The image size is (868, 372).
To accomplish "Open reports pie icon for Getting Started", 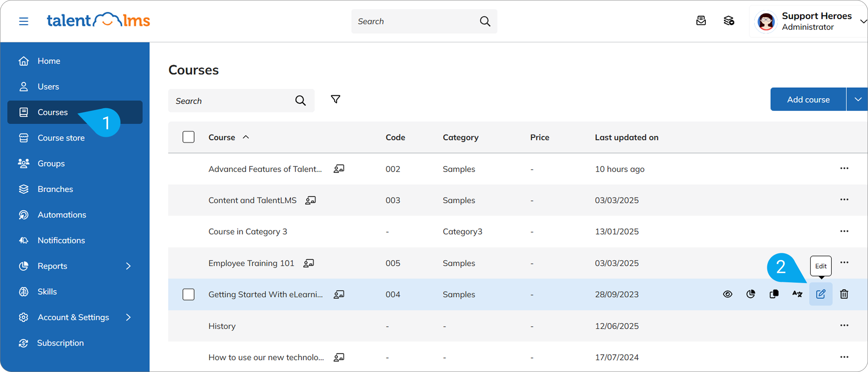I will pyautogui.click(x=751, y=294).
